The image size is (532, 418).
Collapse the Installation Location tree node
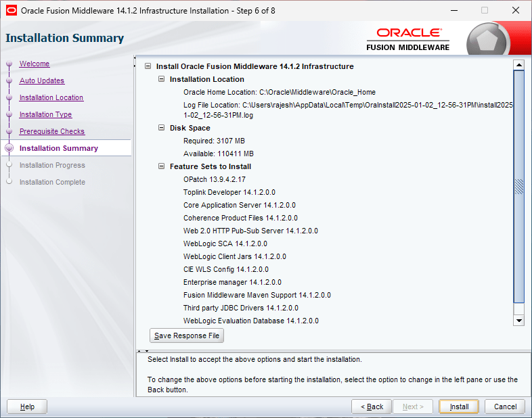pyautogui.click(x=162, y=79)
